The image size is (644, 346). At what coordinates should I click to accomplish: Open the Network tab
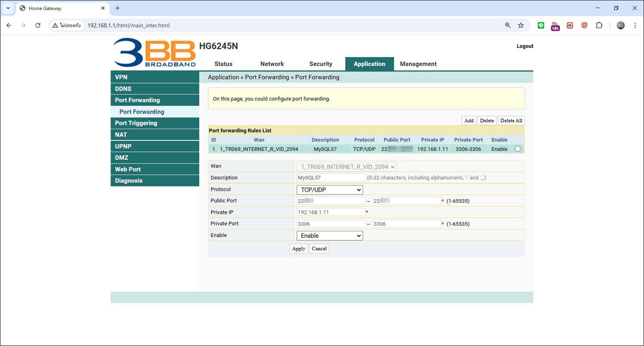[x=272, y=64]
